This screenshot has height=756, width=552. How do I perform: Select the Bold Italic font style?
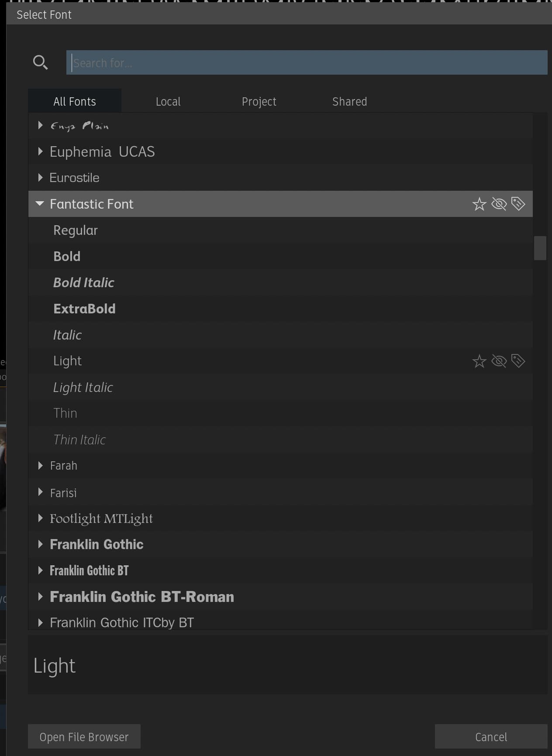click(x=84, y=283)
